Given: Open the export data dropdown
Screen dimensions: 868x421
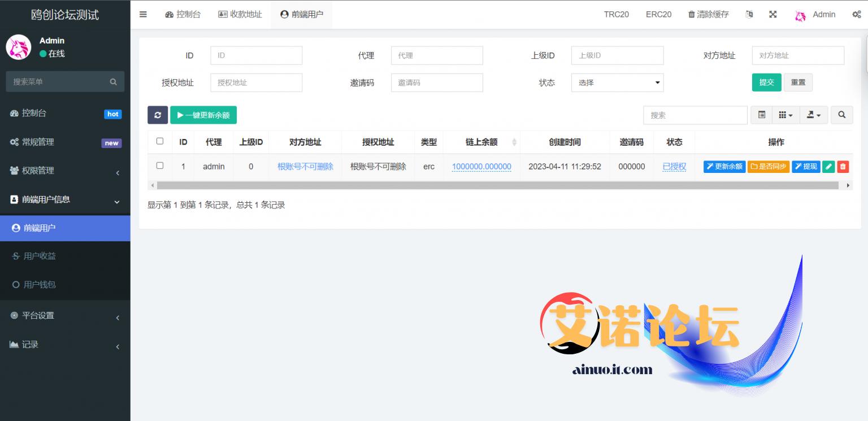Looking at the screenshot, I should (x=814, y=115).
